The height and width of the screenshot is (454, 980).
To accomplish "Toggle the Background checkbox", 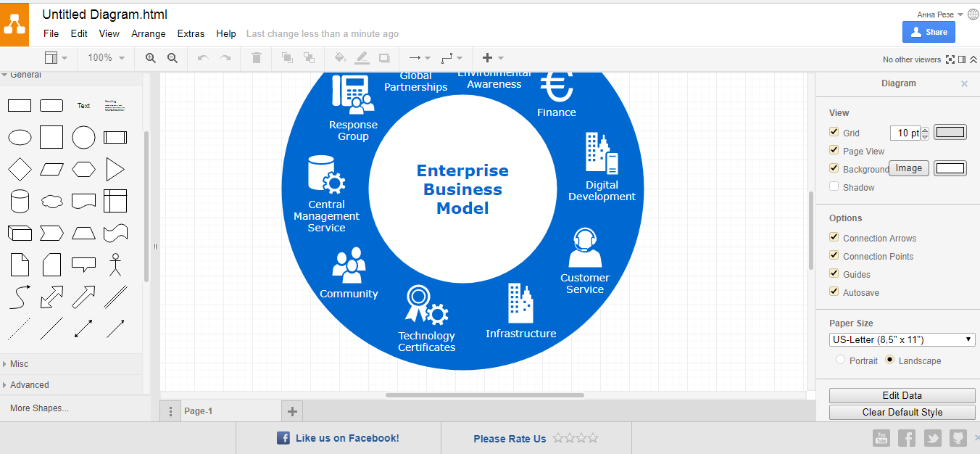I will tap(834, 168).
